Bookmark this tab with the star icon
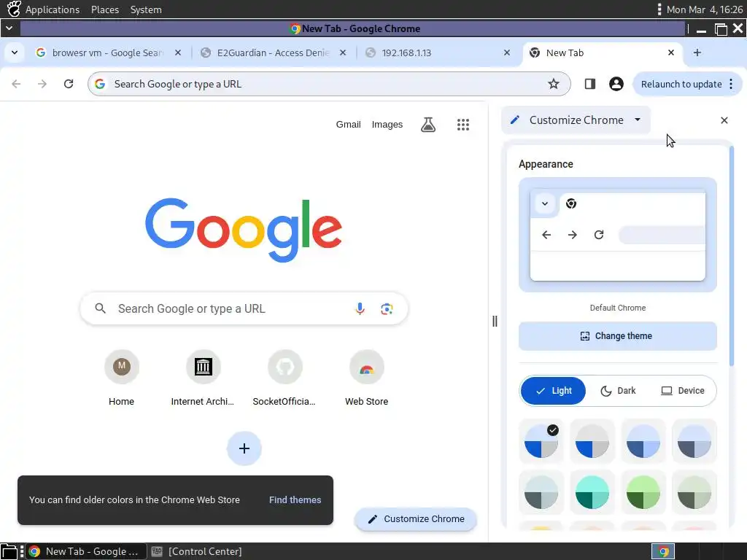 point(553,84)
